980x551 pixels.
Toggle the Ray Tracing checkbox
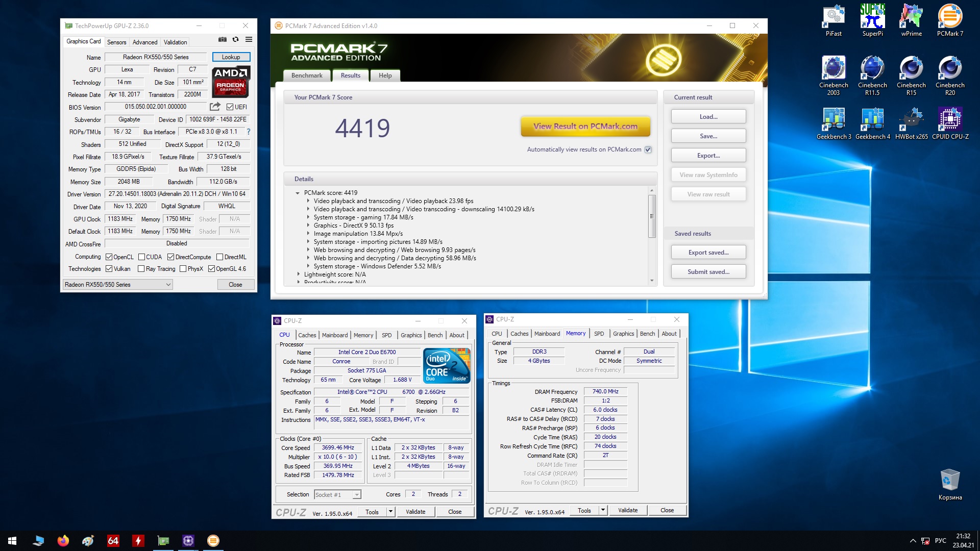pos(141,269)
